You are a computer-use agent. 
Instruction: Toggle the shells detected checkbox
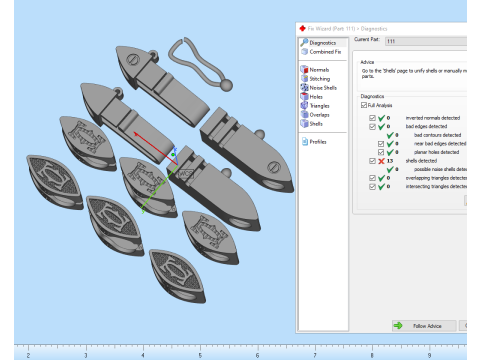click(x=372, y=161)
